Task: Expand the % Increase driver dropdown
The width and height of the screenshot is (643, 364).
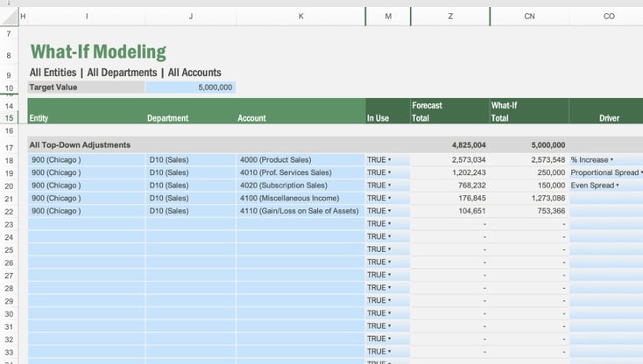Action: 611,160
